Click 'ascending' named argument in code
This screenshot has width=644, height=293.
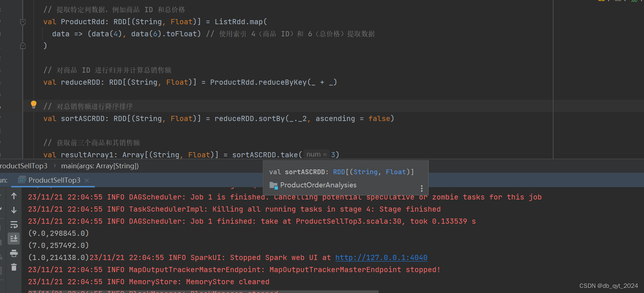(335, 118)
